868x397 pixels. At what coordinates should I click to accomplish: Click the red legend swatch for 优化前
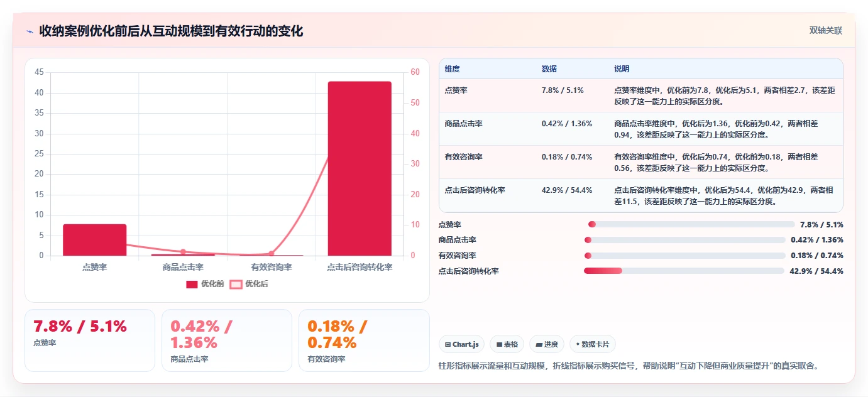[x=192, y=284]
